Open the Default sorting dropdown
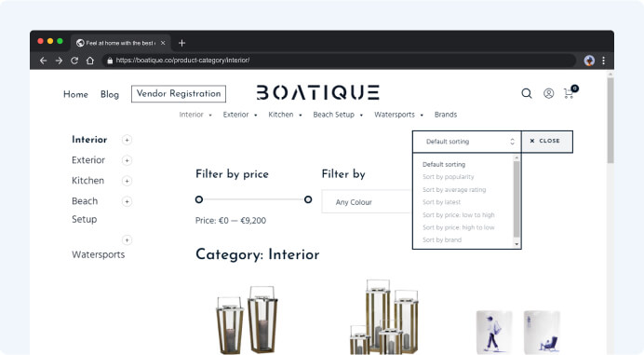Image resolution: width=644 pixels, height=355 pixels. pos(467,142)
